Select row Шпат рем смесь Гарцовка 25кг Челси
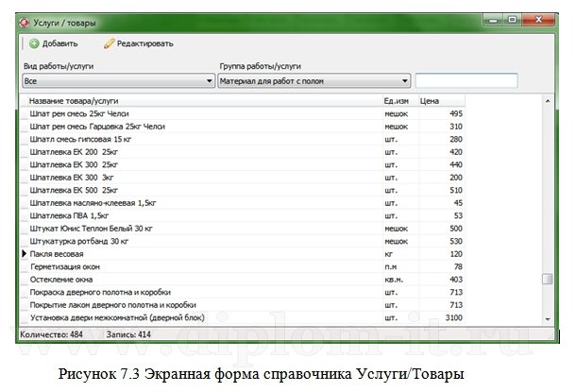576x392 pixels. (x=243, y=127)
